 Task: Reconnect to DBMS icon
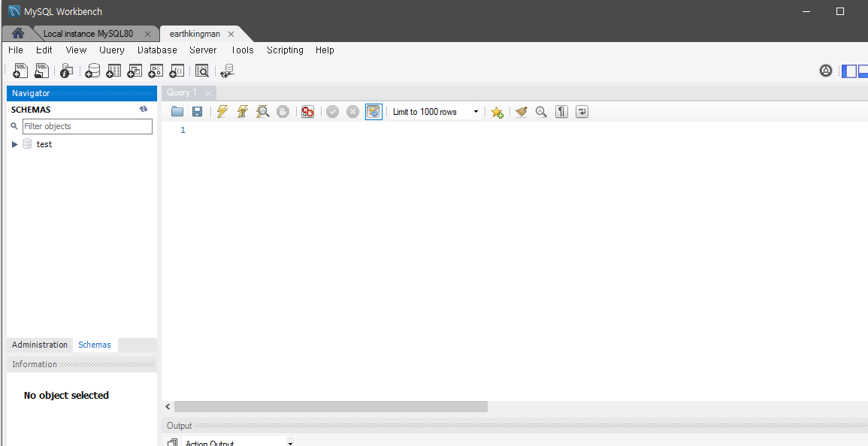pos(228,71)
